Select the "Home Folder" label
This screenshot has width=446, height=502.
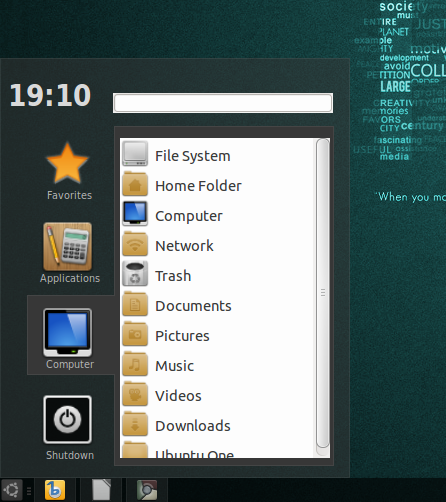click(x=198, y=186)
